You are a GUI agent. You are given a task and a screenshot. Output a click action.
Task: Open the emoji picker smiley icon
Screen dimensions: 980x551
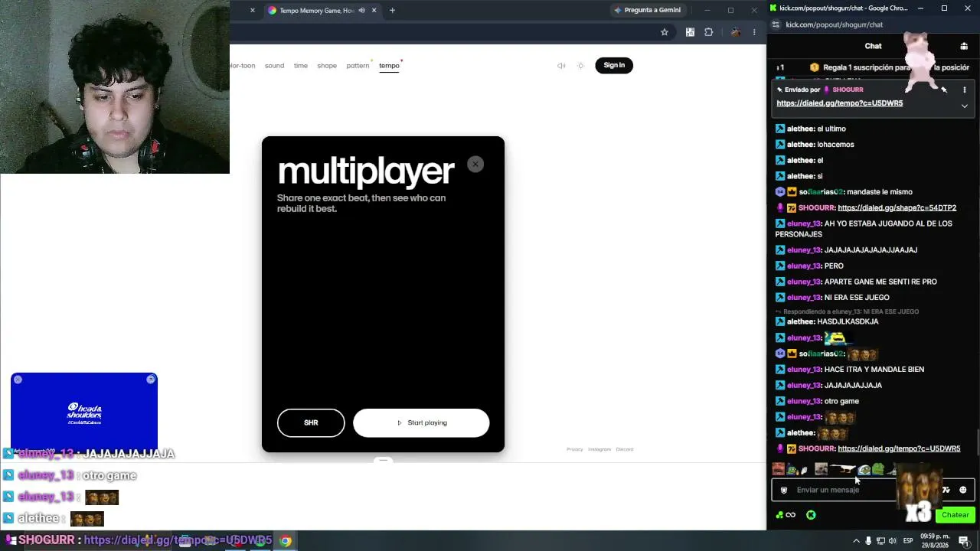(963, 490)
